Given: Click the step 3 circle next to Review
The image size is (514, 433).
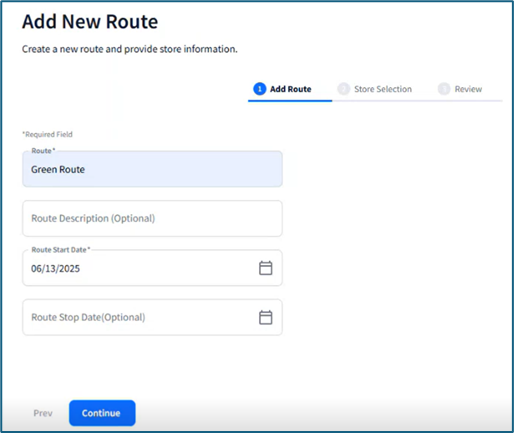Looking at the screenshot, I should pos(444,89).
